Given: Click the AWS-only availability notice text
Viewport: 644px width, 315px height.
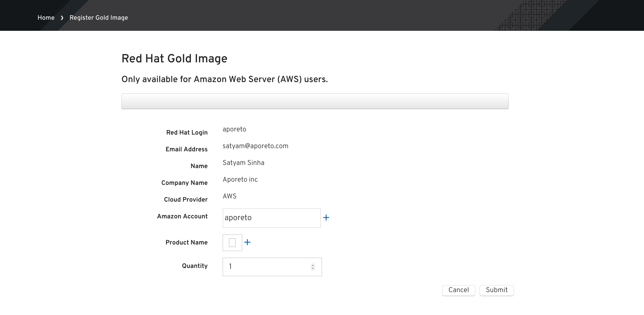Looking at the screenshot, I should click(x=225, y=79).
